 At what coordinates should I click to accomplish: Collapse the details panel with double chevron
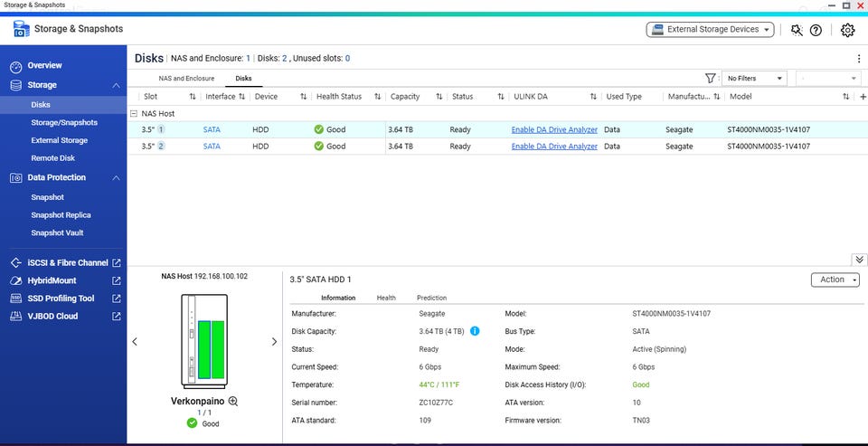click(x=859, y=260)
